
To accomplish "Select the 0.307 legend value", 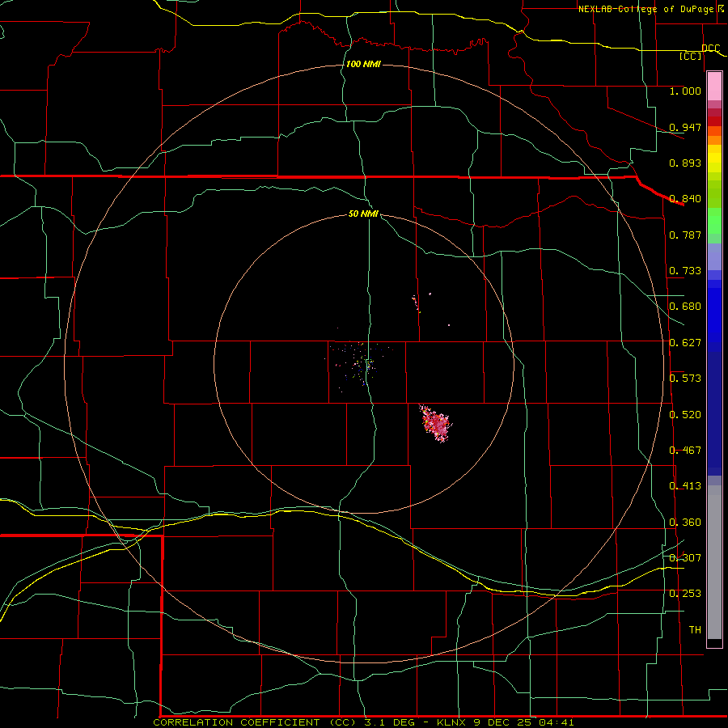I will [685, 557].
